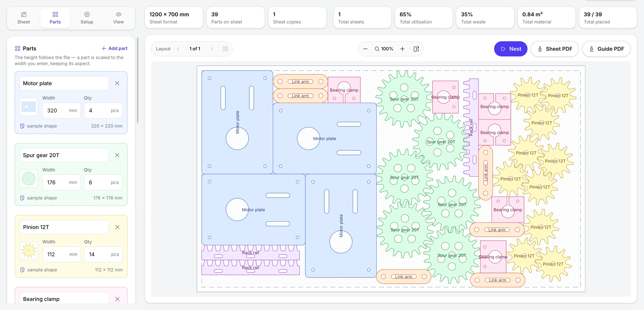Select the Pinion 12T shape thumbnail
The width and height of the screenshot is (644, 310).
click(29, 251)
